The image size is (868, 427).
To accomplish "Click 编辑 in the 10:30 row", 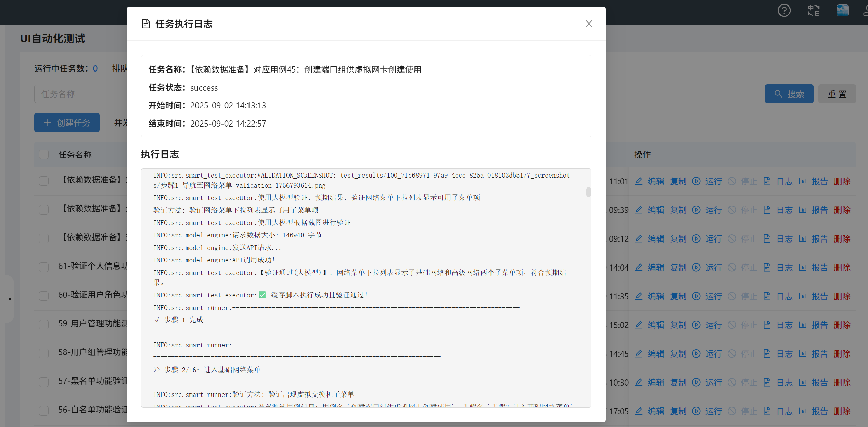I will point(656,383).
